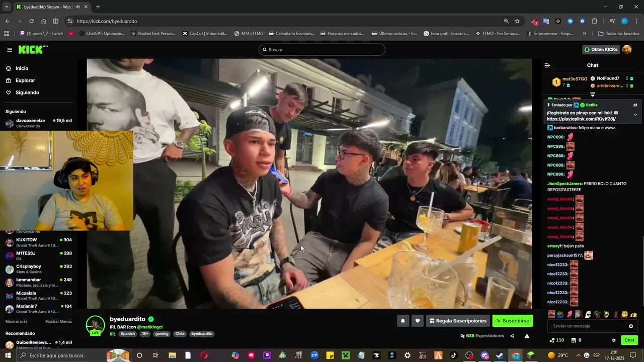Image resolution: width=644 pixels, height=362 pixels.
Task: Open the media control music icon
Action: tap(612, 21)
